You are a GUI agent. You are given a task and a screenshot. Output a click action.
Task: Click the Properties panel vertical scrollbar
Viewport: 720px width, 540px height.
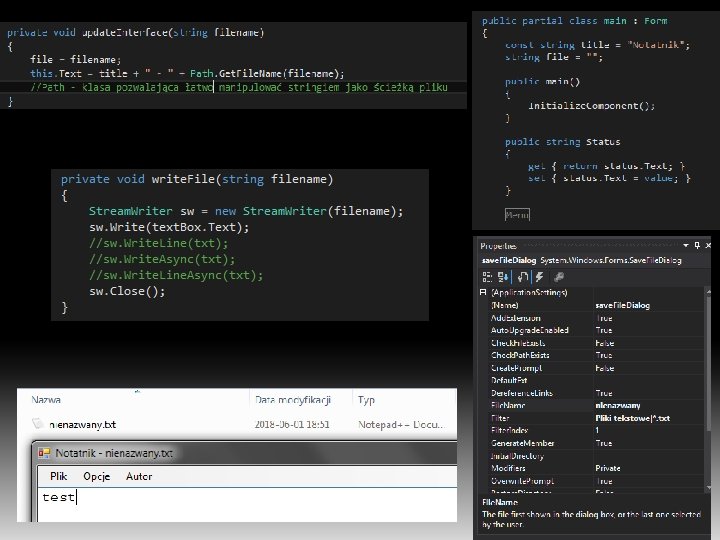[x=708, y=389]
